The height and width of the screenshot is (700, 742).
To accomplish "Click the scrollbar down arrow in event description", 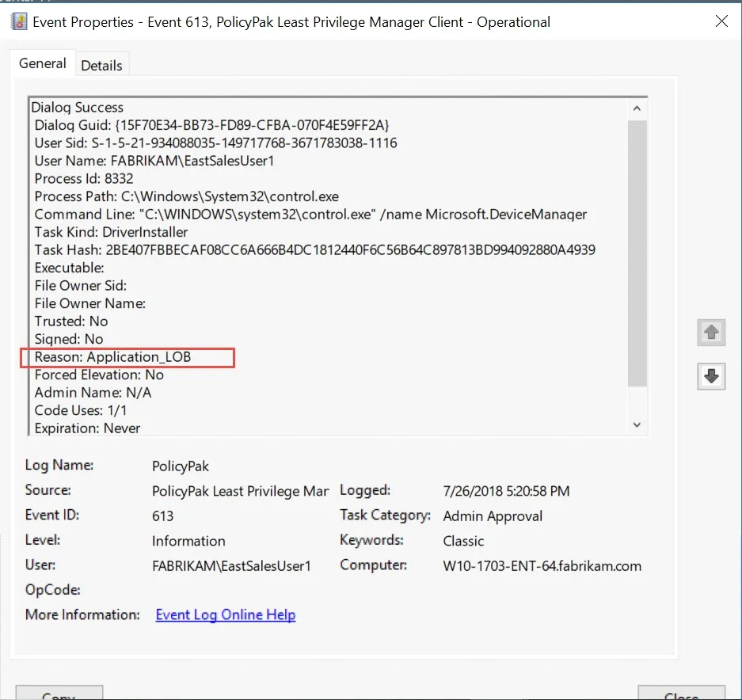I will [x=637, y=424].
